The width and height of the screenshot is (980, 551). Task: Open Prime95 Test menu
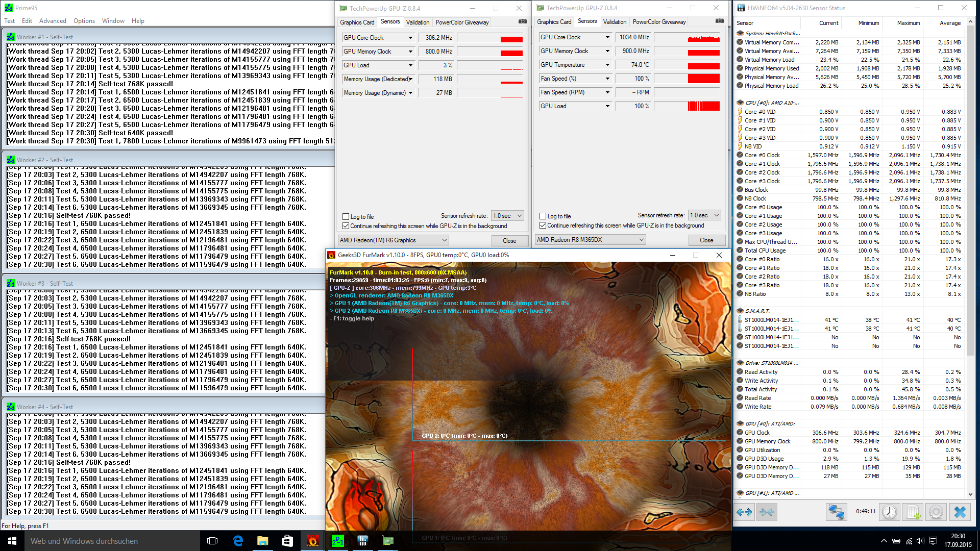[x=9, y=21]
